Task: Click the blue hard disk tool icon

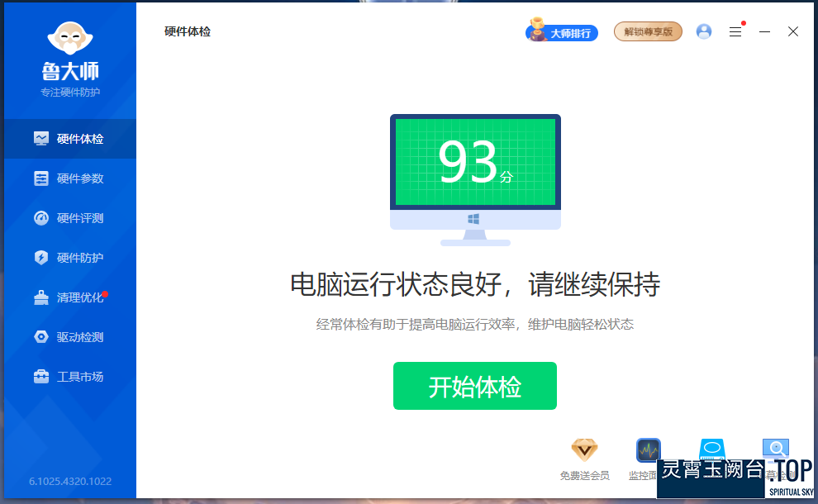Action: (711, 449)
